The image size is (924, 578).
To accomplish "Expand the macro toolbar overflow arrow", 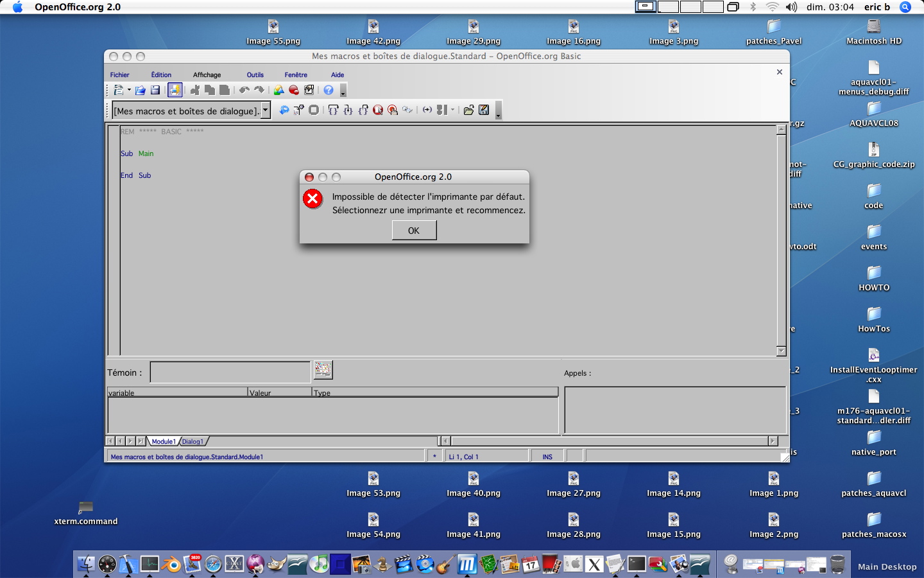I will point(499,110).
